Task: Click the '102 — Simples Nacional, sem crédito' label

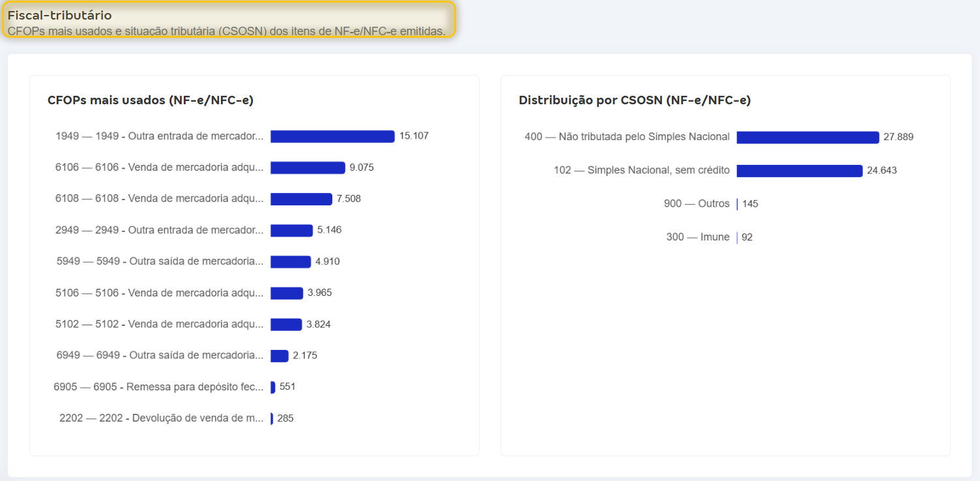Action: click(x=642, y=170)
